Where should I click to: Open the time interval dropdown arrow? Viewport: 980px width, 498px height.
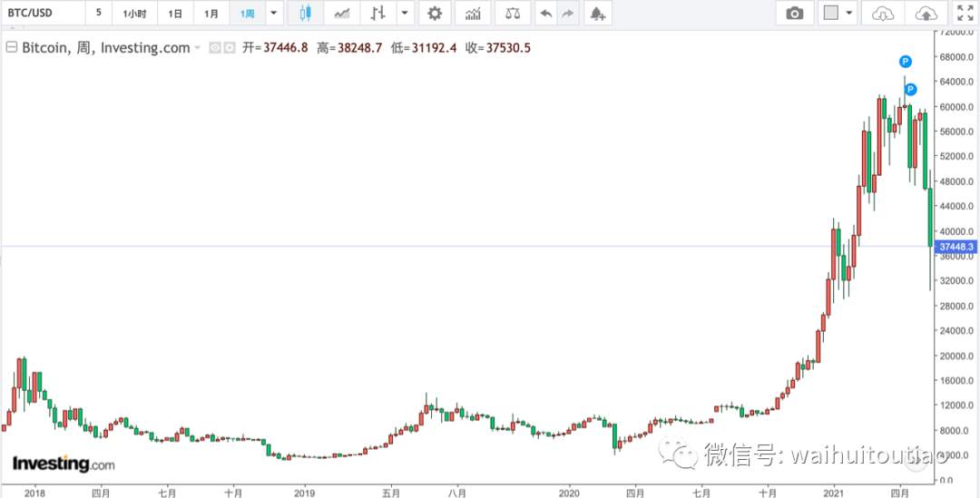pos(274,13)
